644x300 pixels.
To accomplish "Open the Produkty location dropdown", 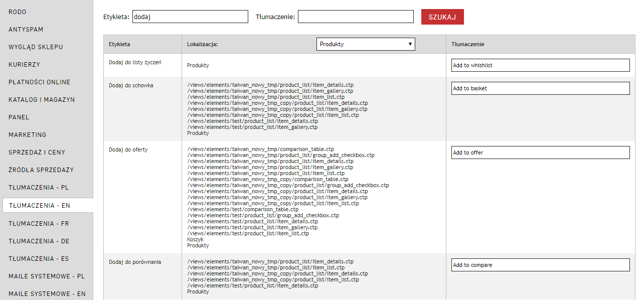I will [366, 44].
